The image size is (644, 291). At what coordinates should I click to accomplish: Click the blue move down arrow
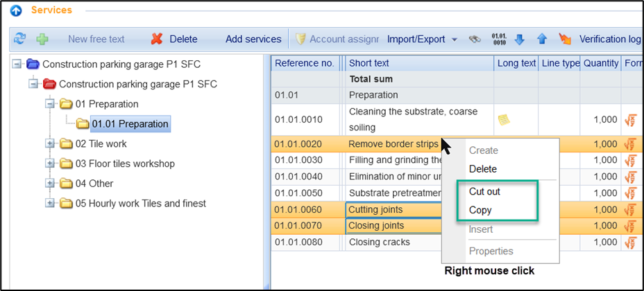519,39
